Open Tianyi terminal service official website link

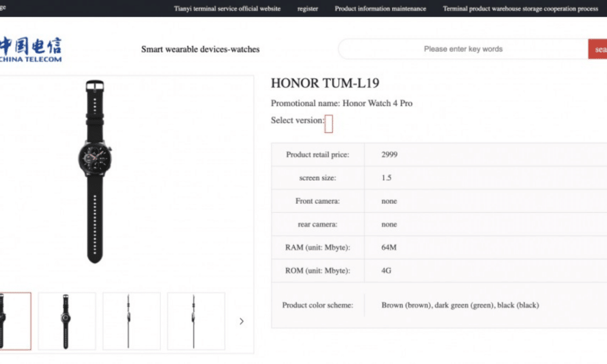point(227,8)
